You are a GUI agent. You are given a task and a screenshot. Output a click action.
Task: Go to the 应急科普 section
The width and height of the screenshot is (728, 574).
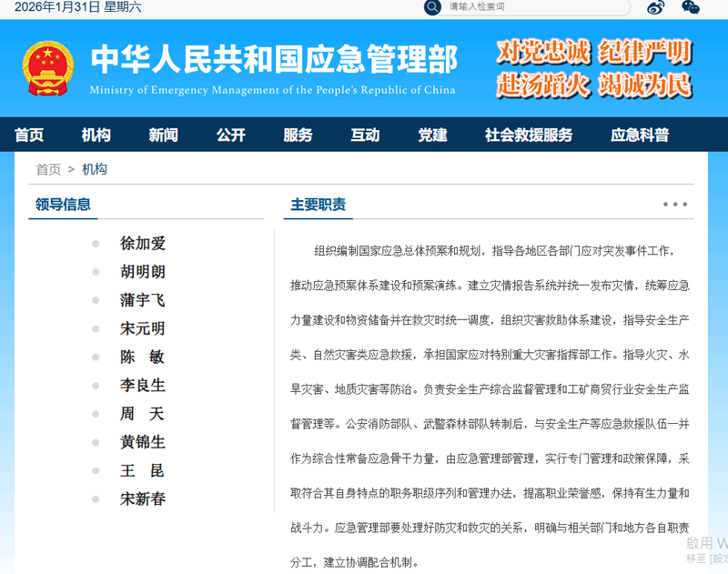click(640, 135)
